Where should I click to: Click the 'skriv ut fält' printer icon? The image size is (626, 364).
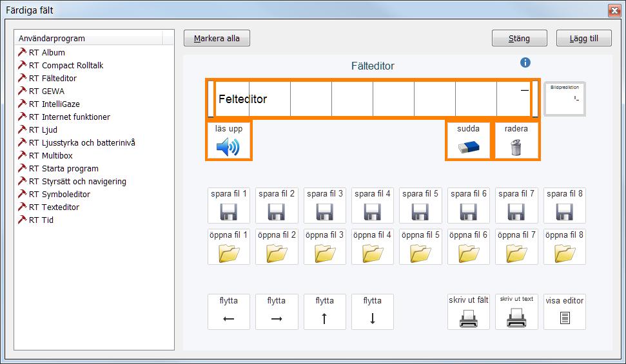468,318
